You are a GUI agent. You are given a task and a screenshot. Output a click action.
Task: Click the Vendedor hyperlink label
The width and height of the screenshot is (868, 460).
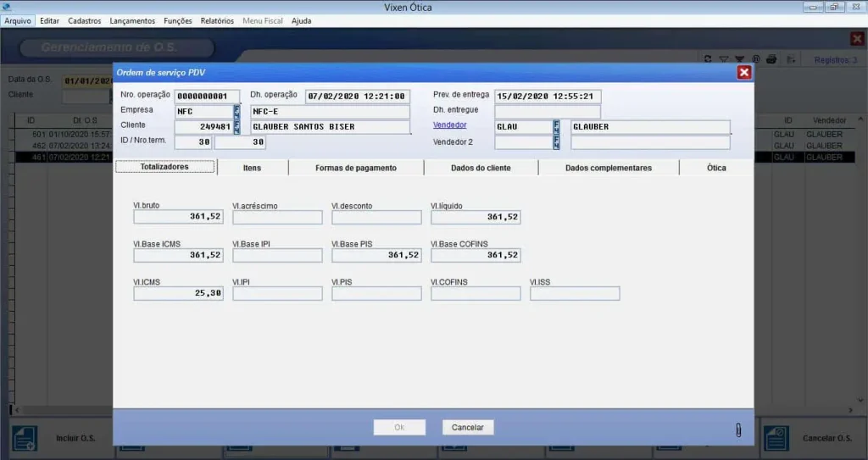pos(449,125)
